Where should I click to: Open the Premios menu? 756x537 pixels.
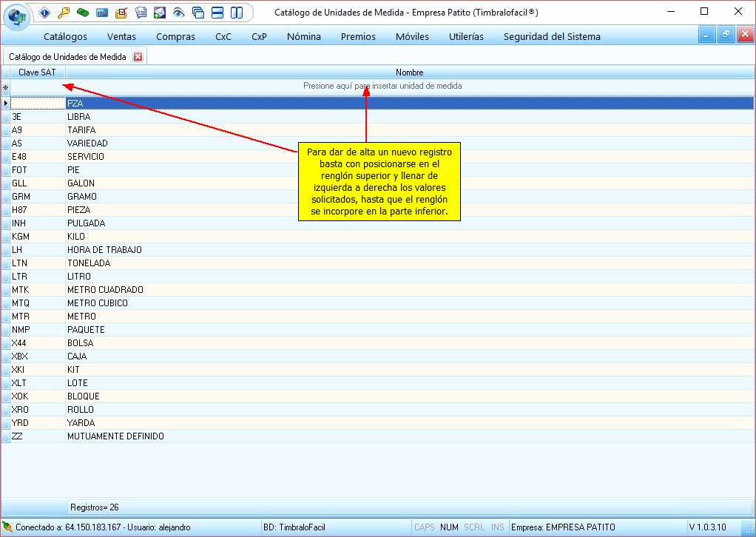(358, 37)
